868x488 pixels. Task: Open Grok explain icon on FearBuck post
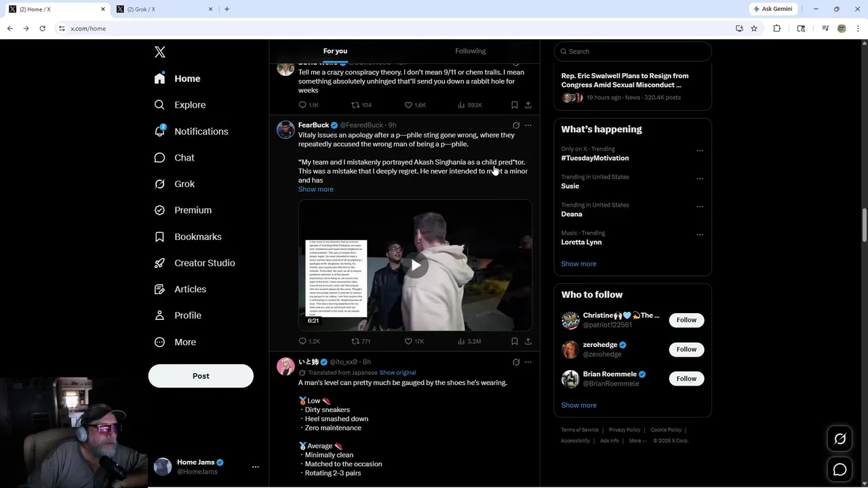516,125
